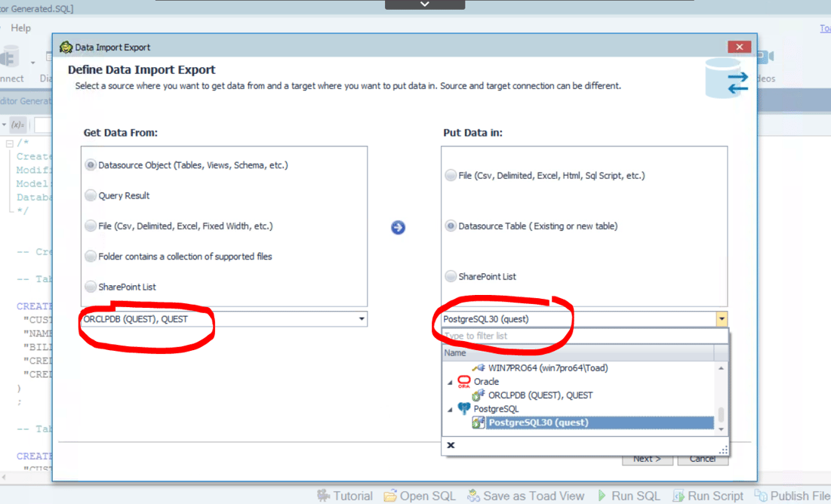Click Save as Toad View

pos(526,496)
